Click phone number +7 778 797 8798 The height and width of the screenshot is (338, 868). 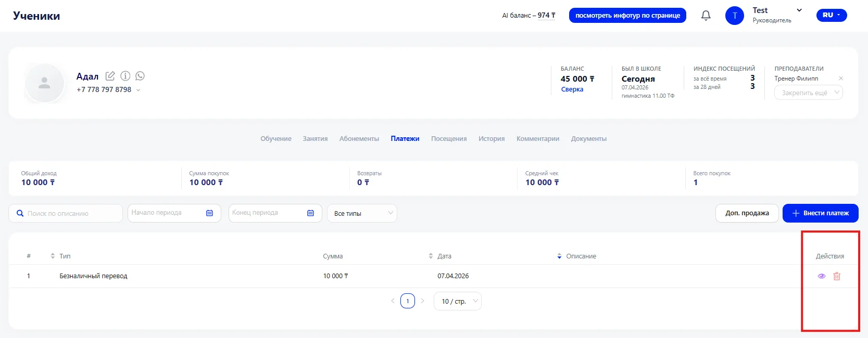(104, 89)
